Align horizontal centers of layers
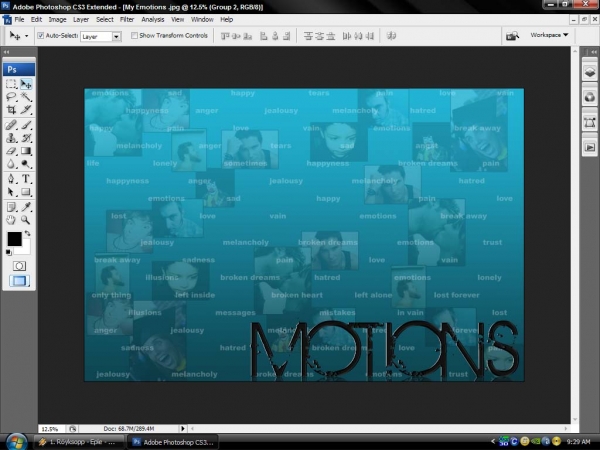 pyautogui.click(x=275, y=36)
